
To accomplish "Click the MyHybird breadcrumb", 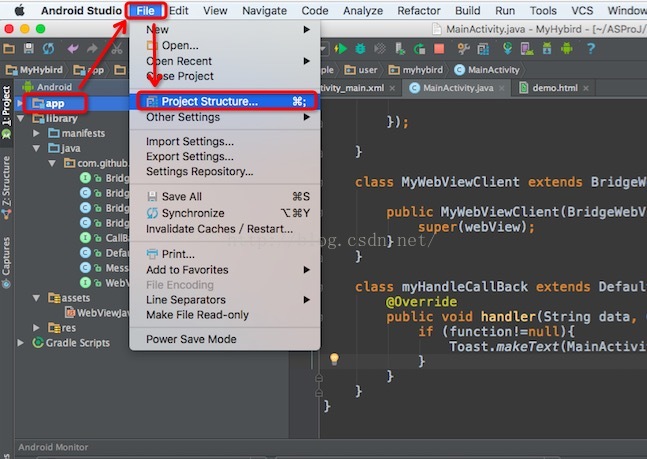I will (x=34, y=70).
